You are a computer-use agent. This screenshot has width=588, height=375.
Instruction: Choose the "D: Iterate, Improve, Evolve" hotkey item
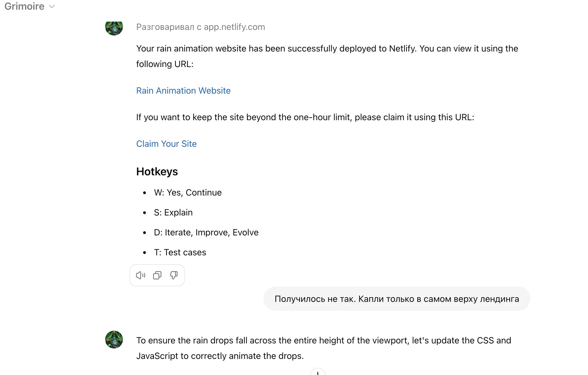click(x=206, y=232)
